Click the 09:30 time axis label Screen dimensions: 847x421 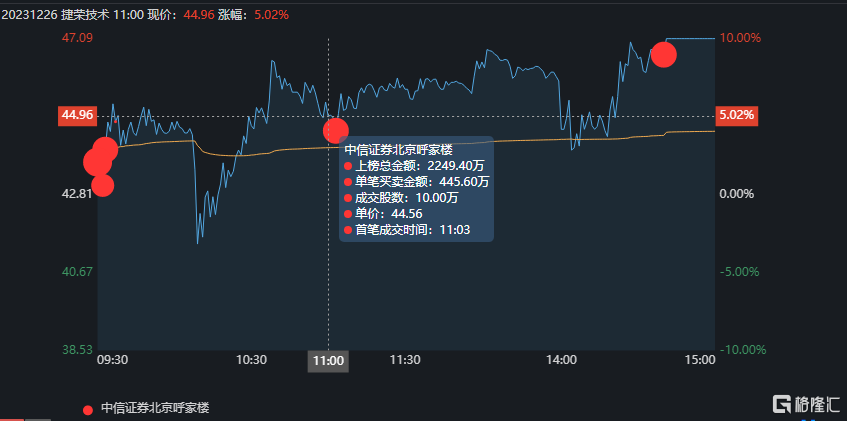(x=112, y=360)
